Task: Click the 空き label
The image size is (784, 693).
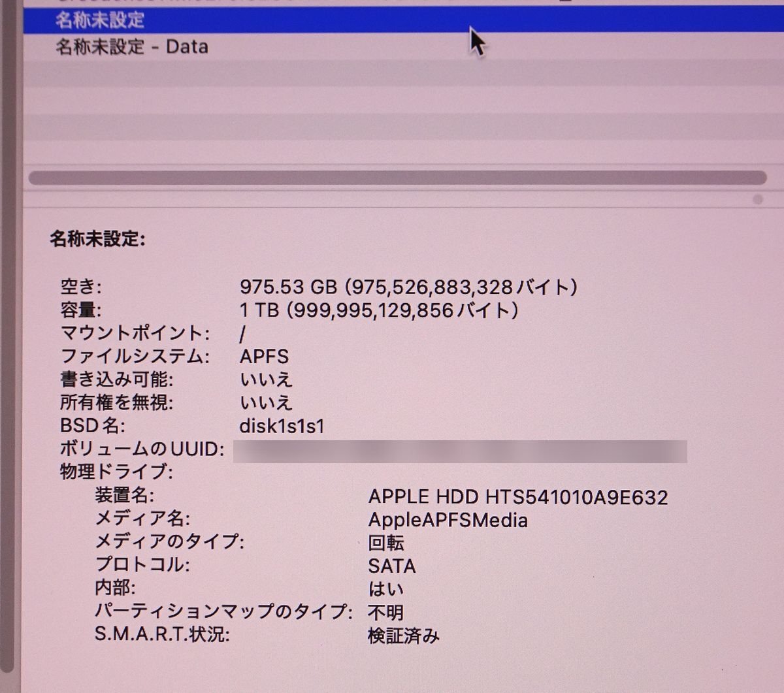Action: point(82,287)
